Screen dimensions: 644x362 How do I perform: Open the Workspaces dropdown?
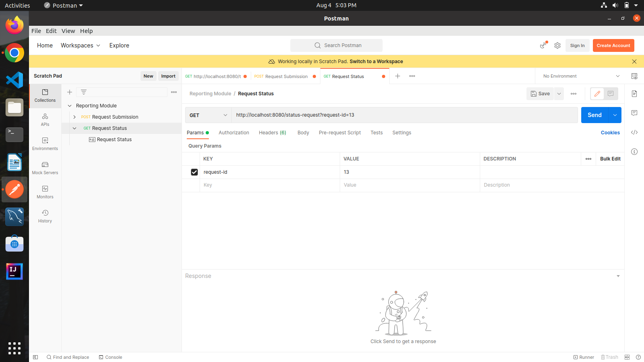point(80,45)
